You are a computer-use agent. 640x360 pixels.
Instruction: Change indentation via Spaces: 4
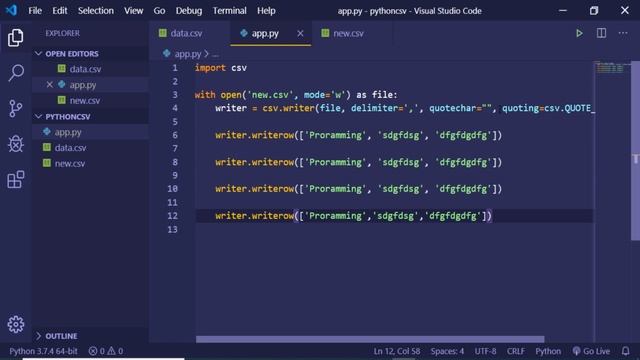pyautogui.click(x=447, y=351)
